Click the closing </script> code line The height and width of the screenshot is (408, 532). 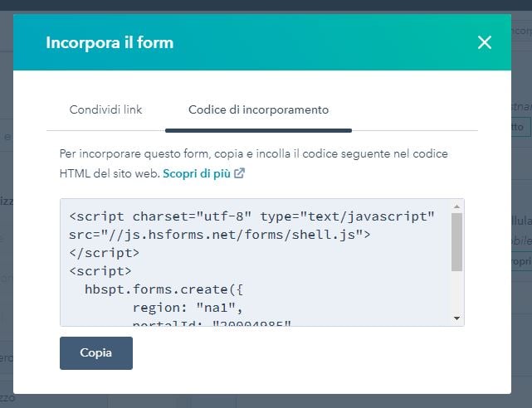[104, 253]
